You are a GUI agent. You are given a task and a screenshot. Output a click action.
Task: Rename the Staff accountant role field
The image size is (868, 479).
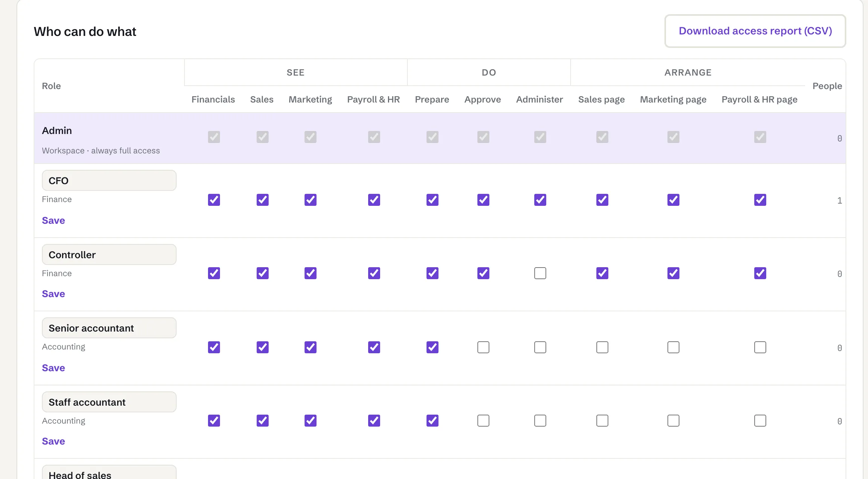[109, 402]
